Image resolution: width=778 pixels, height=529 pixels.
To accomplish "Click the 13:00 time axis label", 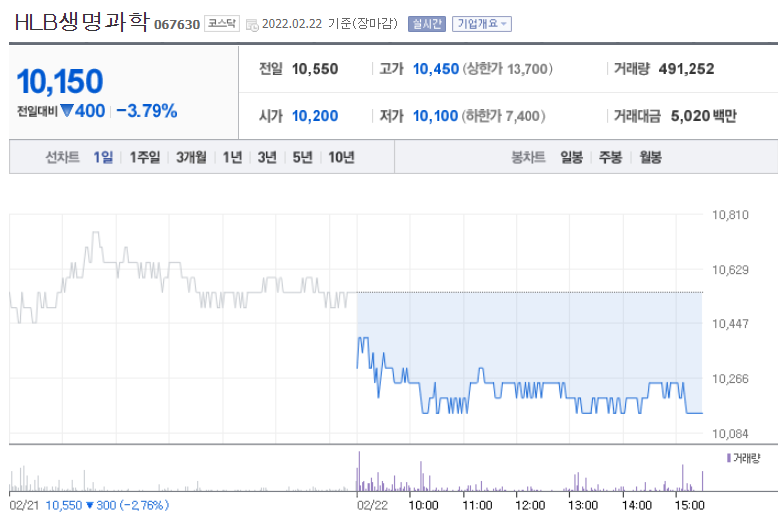I will 583,505.
